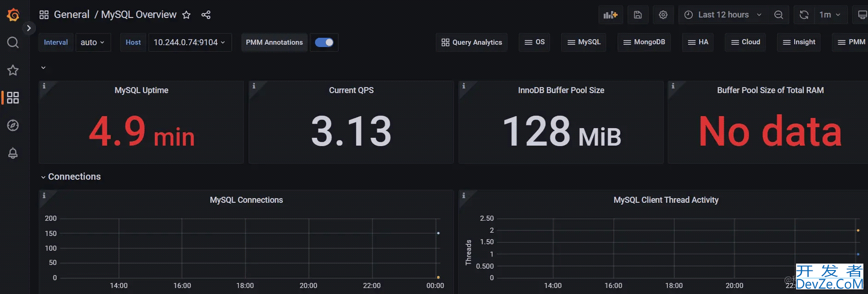Open MySQL Connections panel title menu
This screenshot has width=868, height=294.
[x=246, y=200]
